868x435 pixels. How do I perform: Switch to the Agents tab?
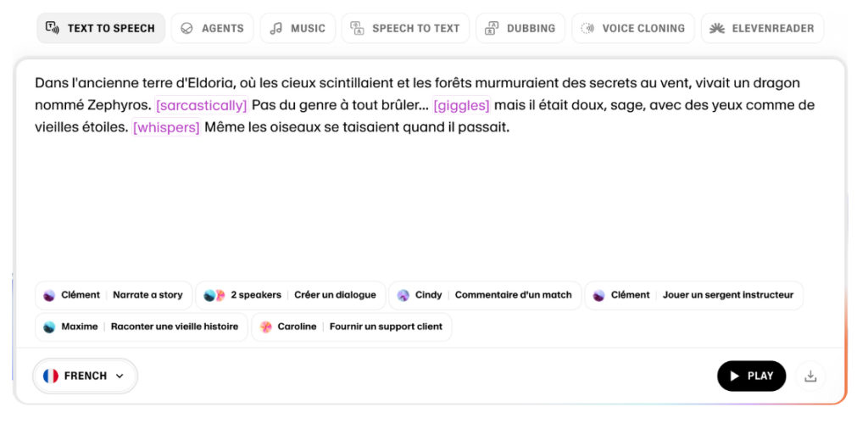(x=212, y=28)
